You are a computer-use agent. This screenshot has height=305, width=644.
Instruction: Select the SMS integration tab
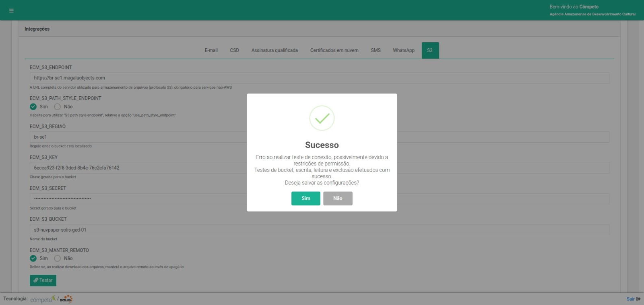(x=376, y=50)
